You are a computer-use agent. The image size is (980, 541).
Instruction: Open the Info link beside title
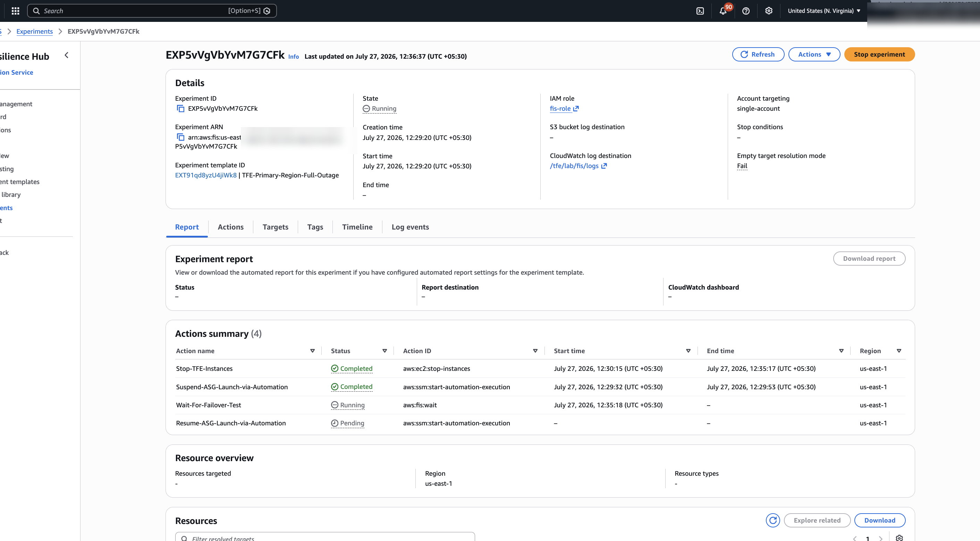[293, 56]
